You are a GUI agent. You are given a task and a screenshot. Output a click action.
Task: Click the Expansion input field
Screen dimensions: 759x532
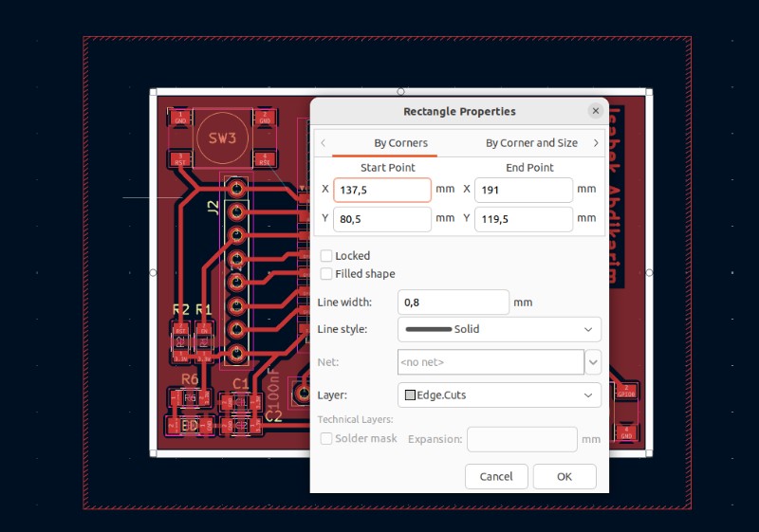[522, 439]
